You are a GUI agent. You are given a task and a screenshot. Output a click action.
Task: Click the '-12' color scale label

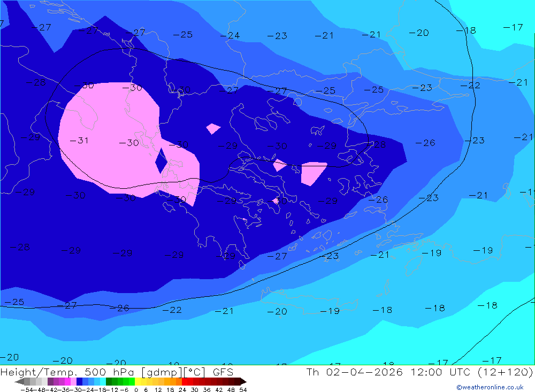point(112,390)
